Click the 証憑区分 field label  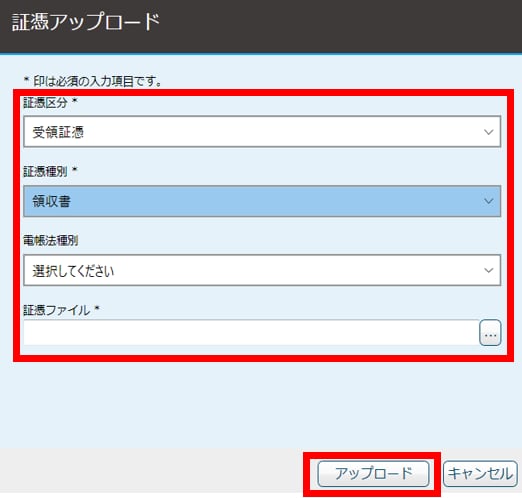(x=50, y=102)
